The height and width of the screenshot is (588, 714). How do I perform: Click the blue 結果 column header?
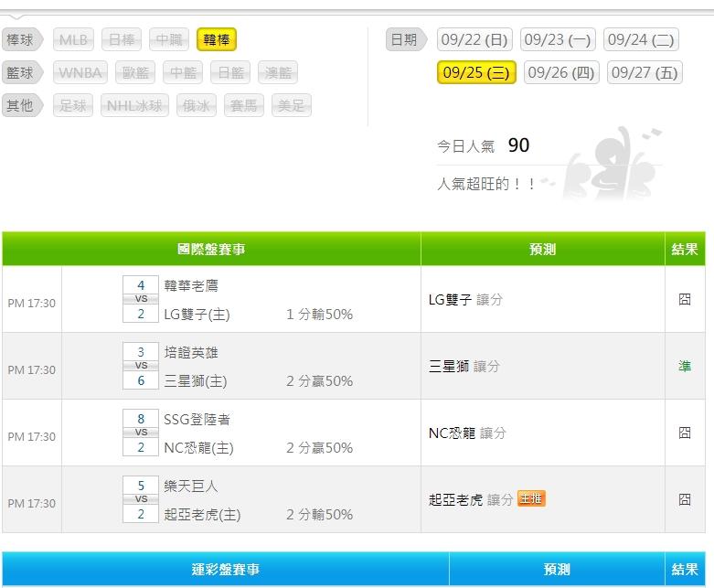[685, 569]
